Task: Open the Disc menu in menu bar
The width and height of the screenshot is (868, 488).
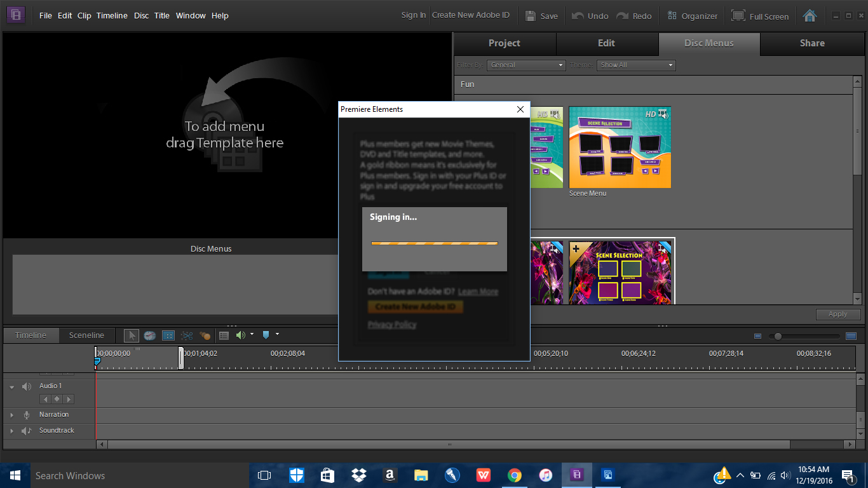Action: (141, 15)
